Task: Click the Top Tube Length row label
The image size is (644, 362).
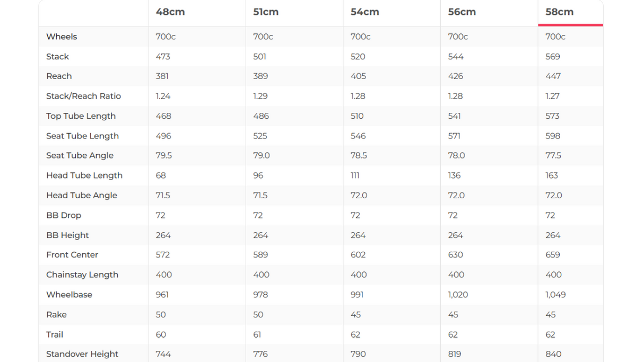Action: point(81,116)
